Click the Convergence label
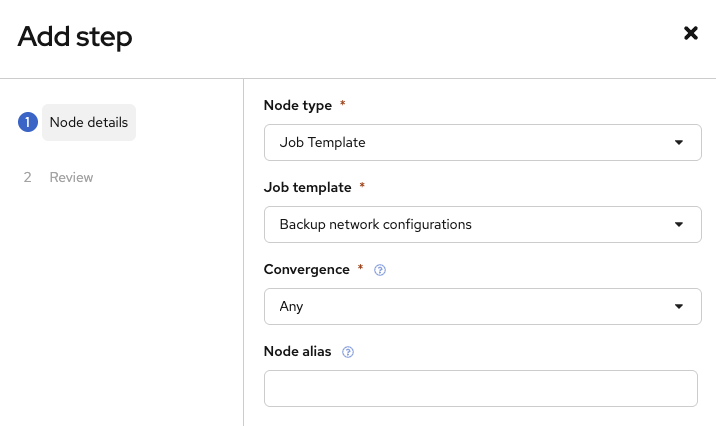Screen dimensions: 716x426 coord(306,269)
